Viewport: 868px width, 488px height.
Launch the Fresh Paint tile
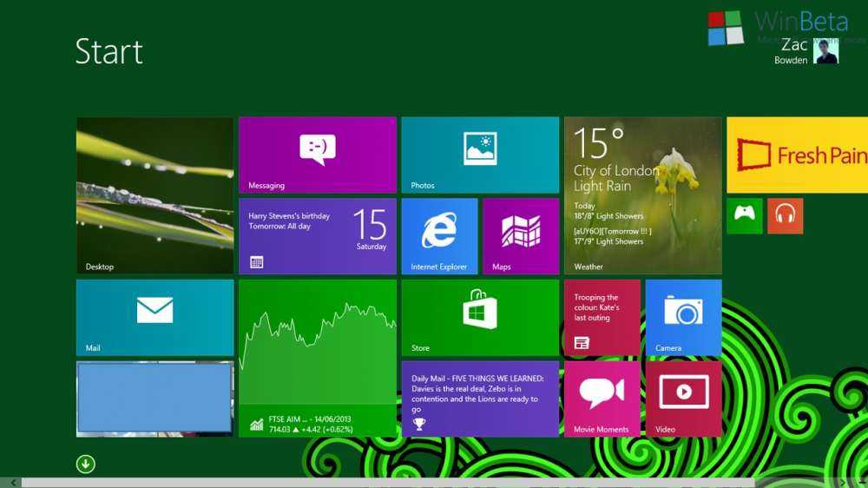tap(797, 155)
